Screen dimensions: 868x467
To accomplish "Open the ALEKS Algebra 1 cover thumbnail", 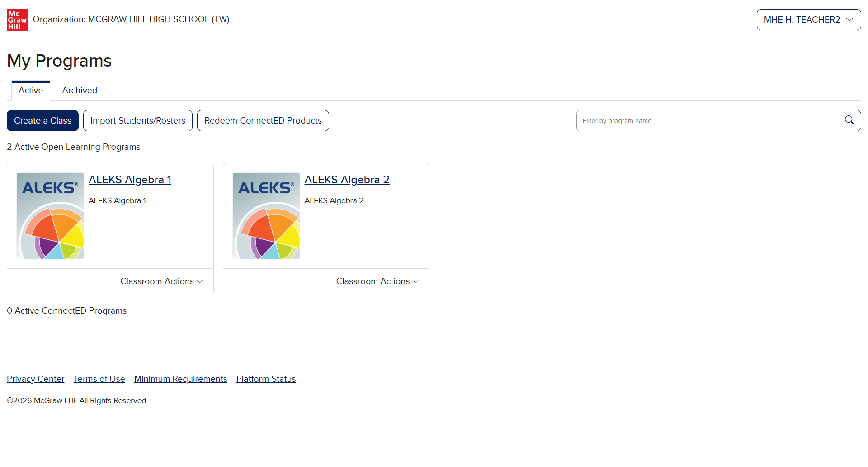I will pyautogui.click(x=50, y=216).
